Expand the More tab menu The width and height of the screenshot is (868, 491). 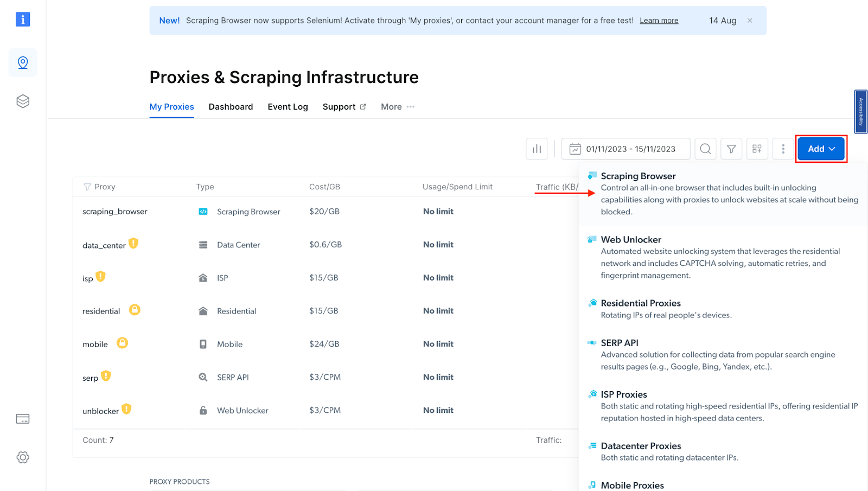click(x=398, y=107)
